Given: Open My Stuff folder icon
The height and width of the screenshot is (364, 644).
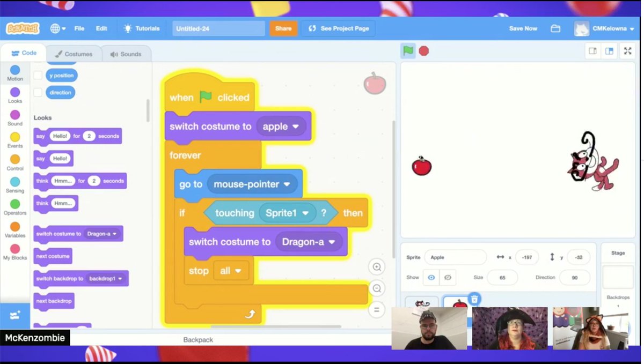Looking at the screenshot, I should (x=555, y=28).
